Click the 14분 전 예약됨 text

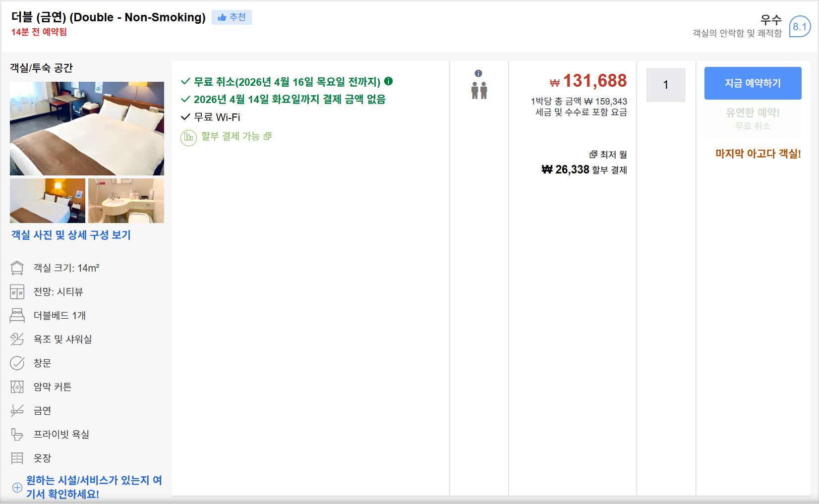[x=39, y=32]
